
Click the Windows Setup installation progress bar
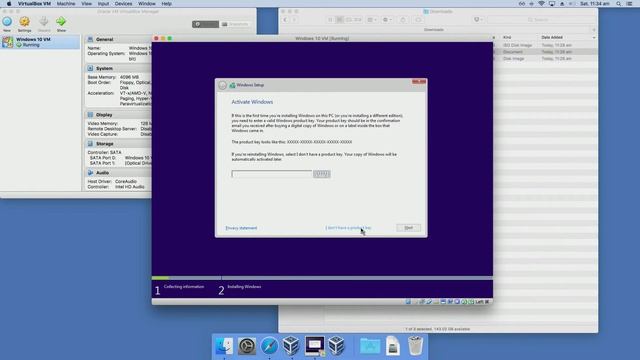point(322,278)
